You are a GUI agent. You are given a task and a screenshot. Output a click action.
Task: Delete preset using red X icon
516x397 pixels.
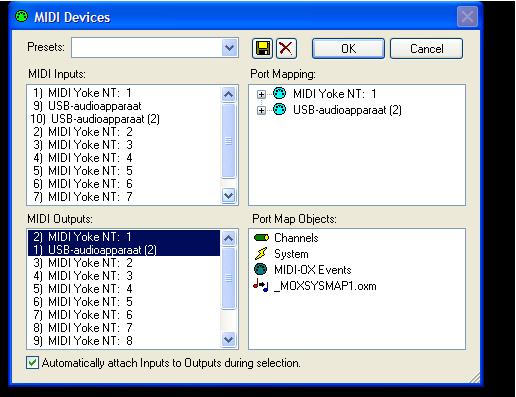[286, 49]
